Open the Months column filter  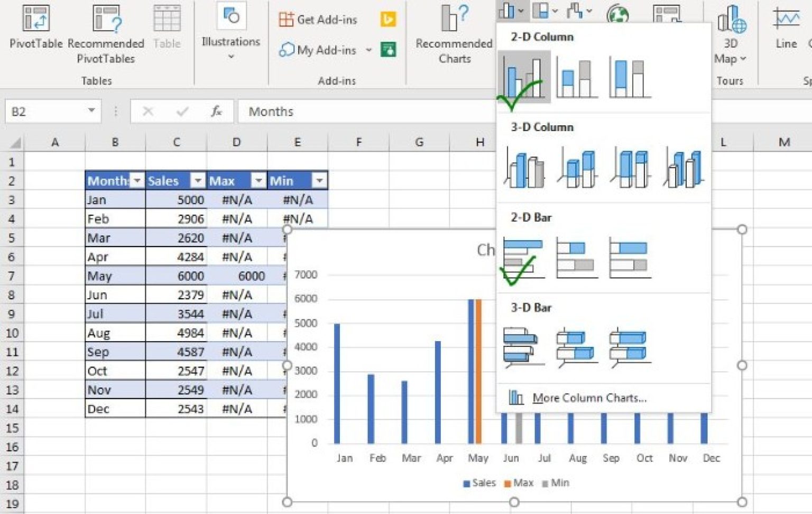tap(137, 180)
